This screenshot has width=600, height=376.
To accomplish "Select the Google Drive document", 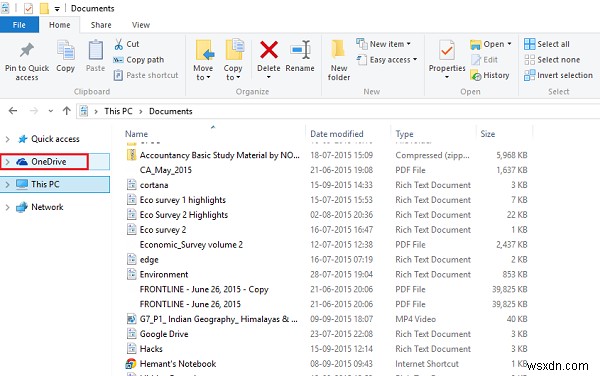I will [x=164, y=334].
